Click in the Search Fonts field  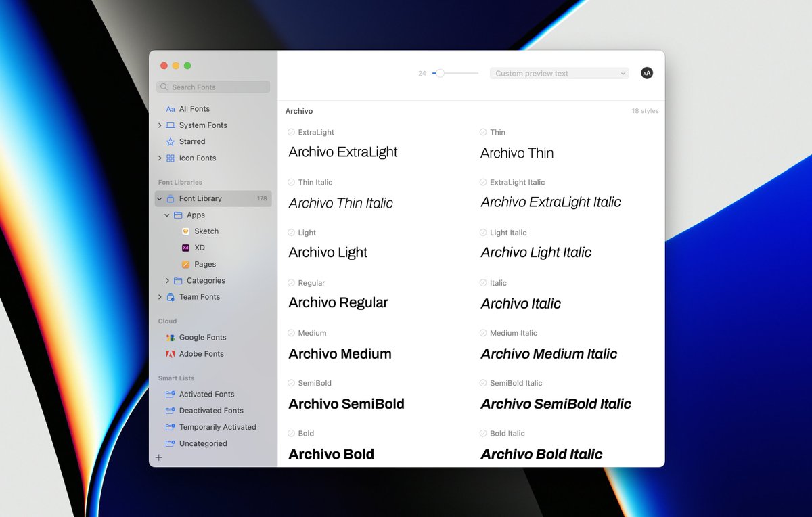213,87
